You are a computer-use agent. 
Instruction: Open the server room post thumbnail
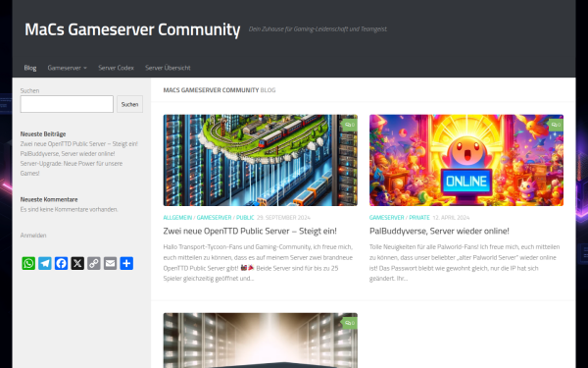point(261,341)
